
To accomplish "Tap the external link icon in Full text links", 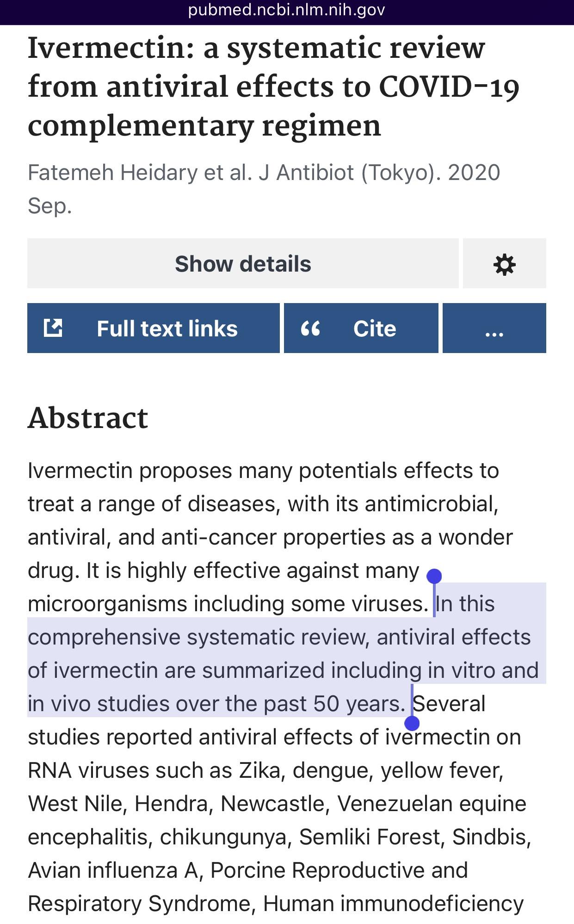I will click(53, 328).
